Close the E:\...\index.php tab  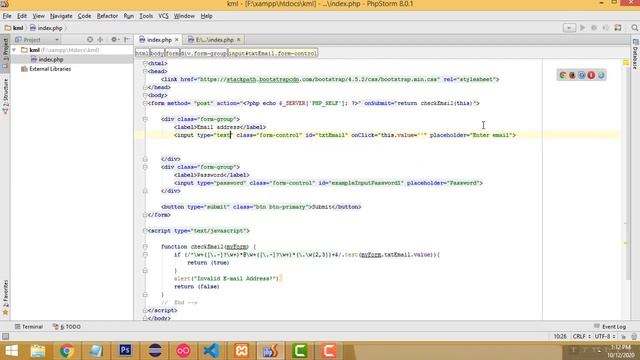click(x=238, y=40)
